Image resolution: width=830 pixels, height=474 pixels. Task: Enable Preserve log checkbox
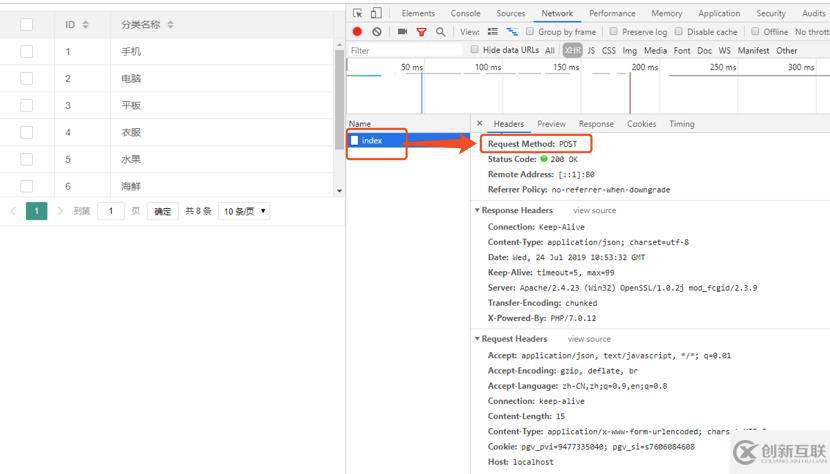[614, 31]
